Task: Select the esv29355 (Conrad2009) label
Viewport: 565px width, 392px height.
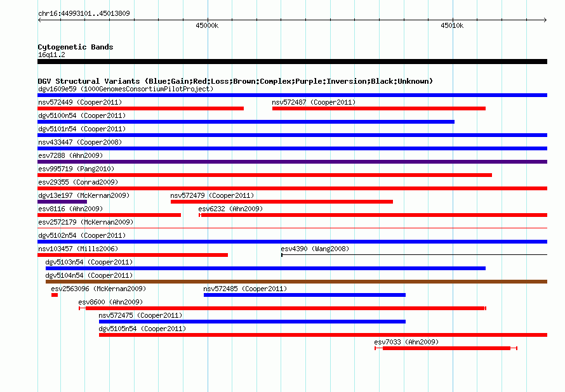Action: click(78, 182)
